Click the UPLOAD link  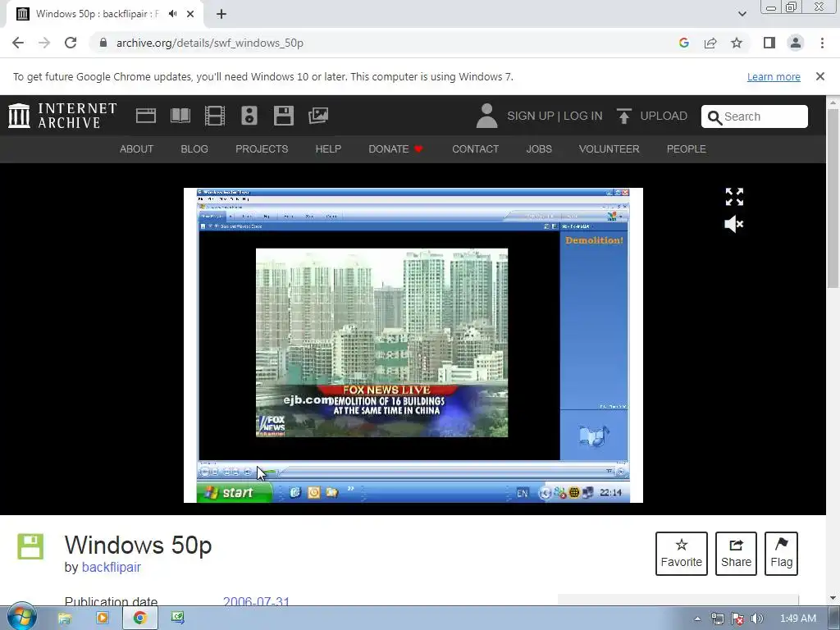point(664,116)
